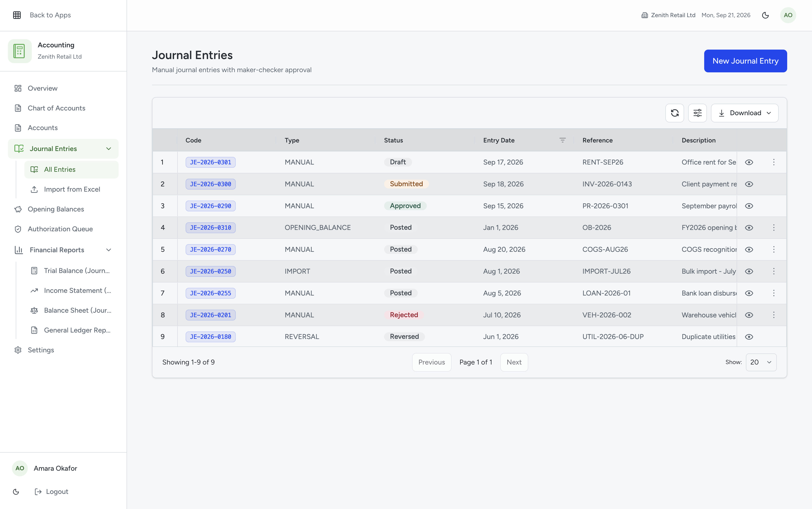View entry JE-2026-0310 eye icon
The width and height of the screenshot is (812, 509).
tap(749, 228)
